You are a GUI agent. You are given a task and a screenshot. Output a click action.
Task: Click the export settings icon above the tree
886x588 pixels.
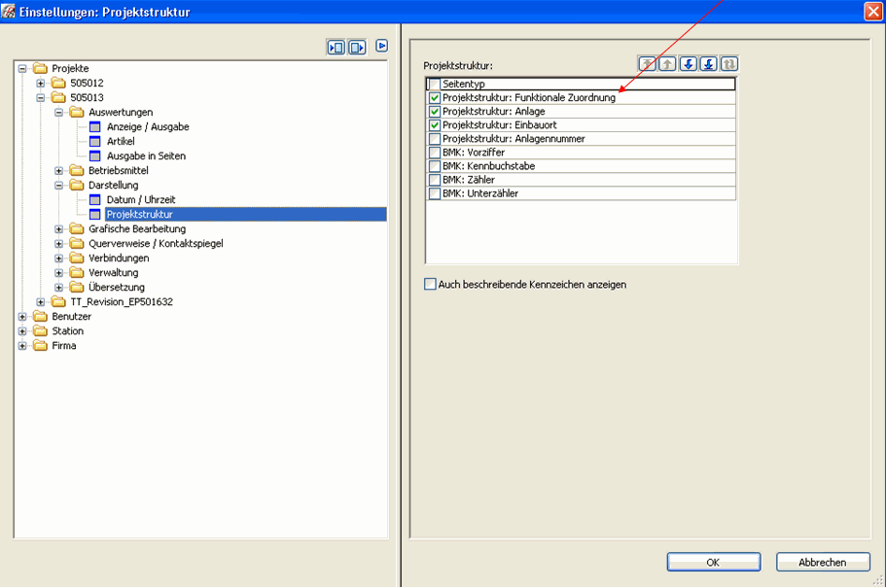click(357, 48)
